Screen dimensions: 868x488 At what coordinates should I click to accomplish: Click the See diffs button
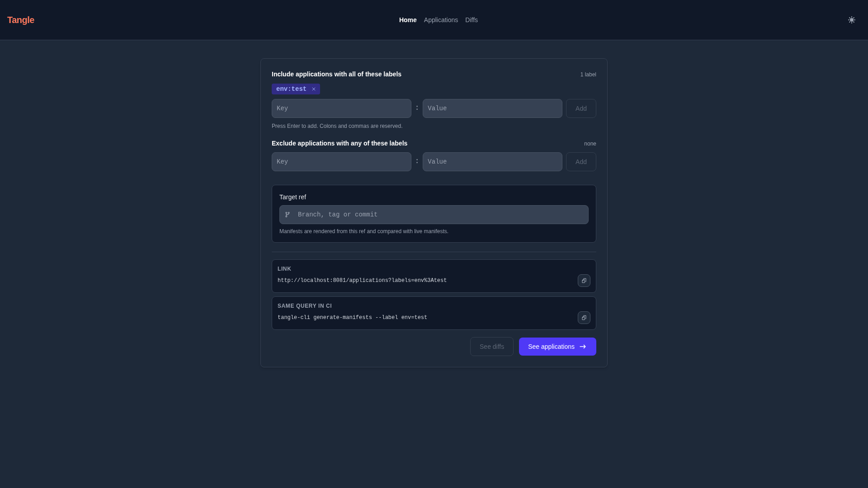click(x=492, y=347)
